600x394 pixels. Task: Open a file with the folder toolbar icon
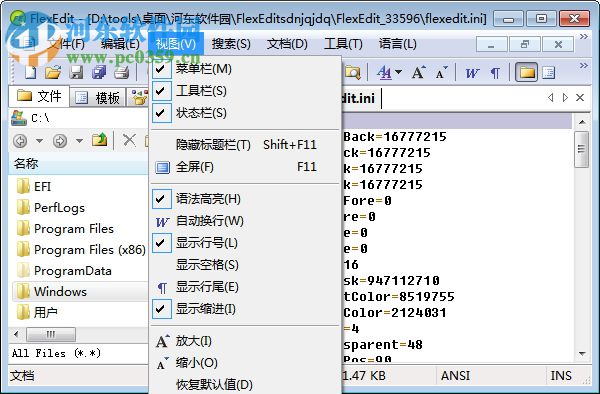53,72
